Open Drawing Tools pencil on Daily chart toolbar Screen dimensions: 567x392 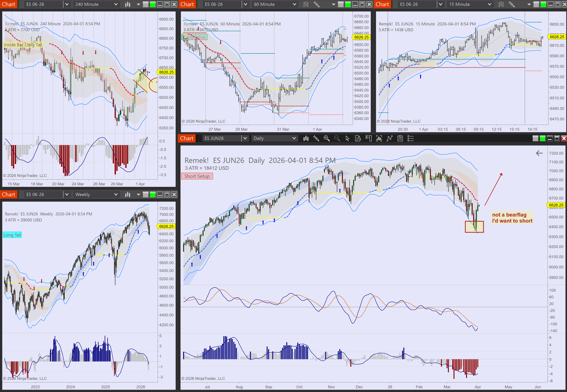click(x=316, y=138)
